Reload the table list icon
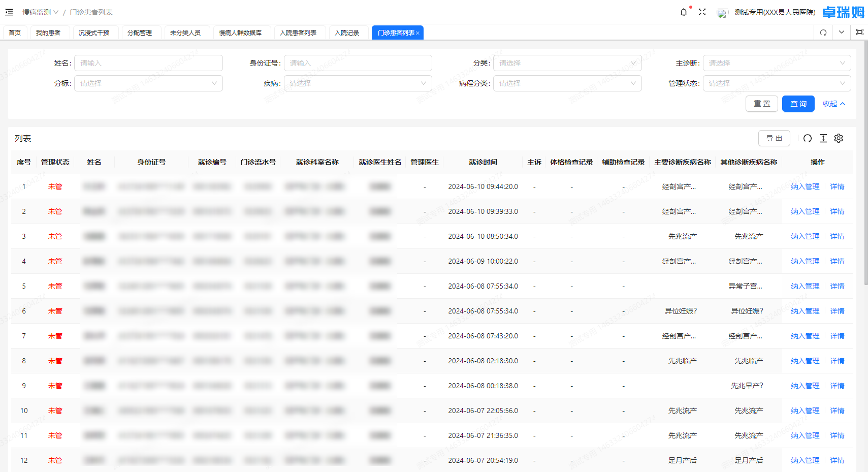Screen dimensions: 868x472 click(x=808, y=138)
